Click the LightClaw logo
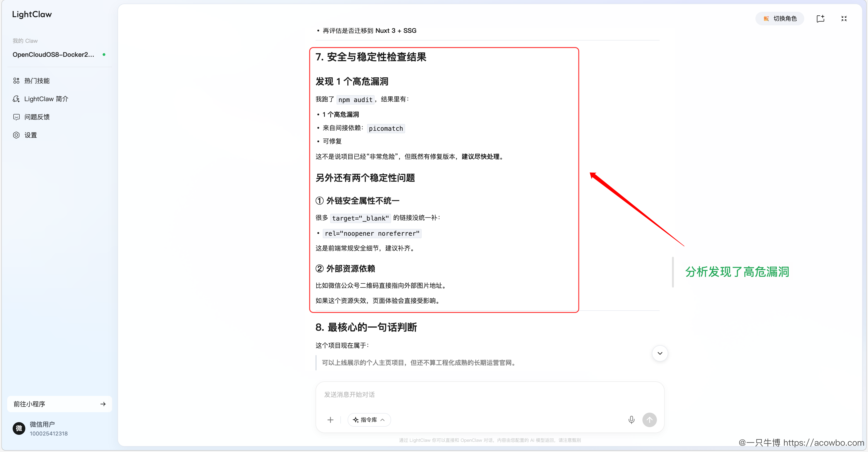 pos(32,14)
